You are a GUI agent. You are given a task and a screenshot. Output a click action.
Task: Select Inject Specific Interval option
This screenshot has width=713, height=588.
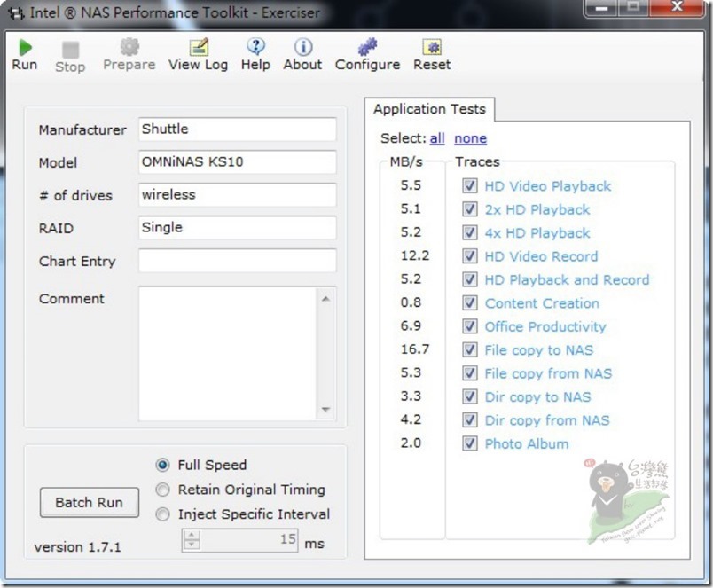point(163,514)
